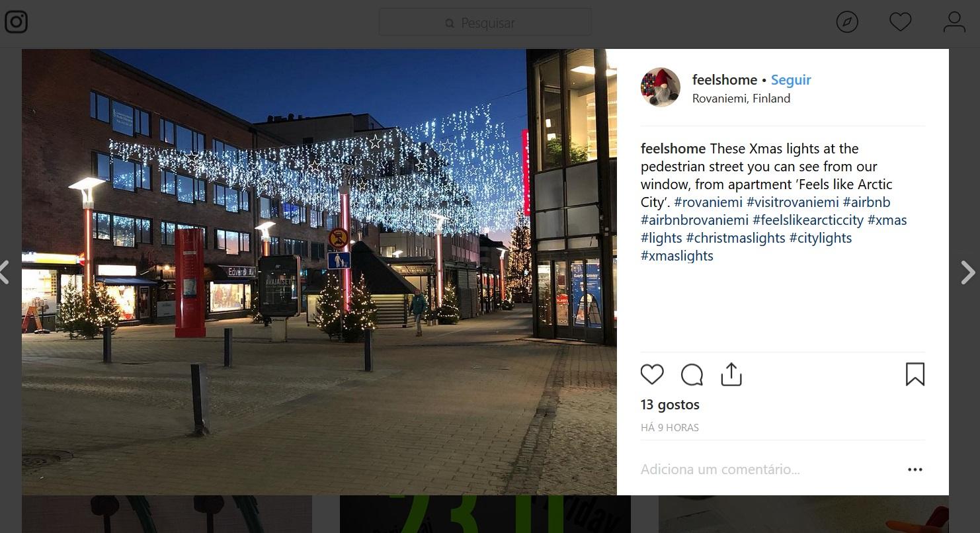980x533 pixels.
Task: Go to next post arrow
Action: point(968,272)
